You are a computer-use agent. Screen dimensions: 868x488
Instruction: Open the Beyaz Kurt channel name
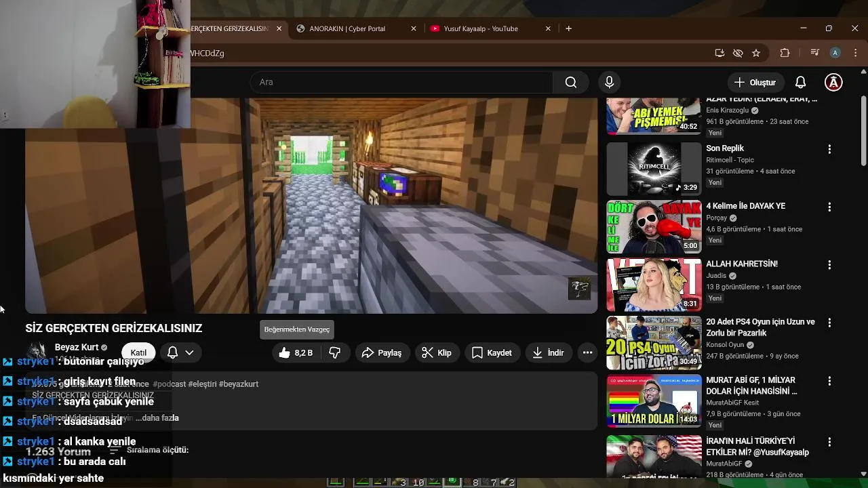(77, 347)
